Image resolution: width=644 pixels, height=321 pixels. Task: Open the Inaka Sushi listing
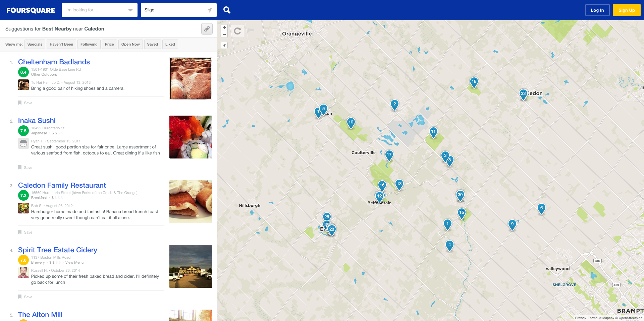click(37, 121)
